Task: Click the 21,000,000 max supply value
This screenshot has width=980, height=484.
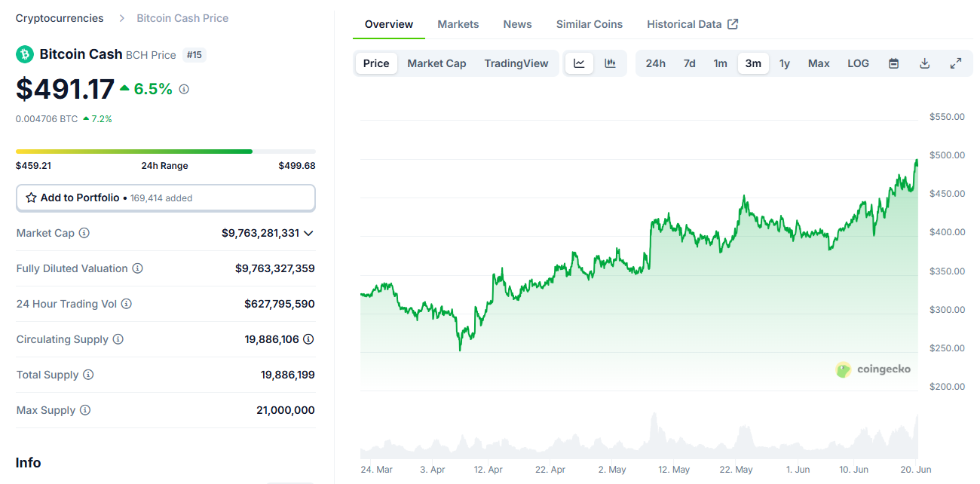Action: [286, 410]
